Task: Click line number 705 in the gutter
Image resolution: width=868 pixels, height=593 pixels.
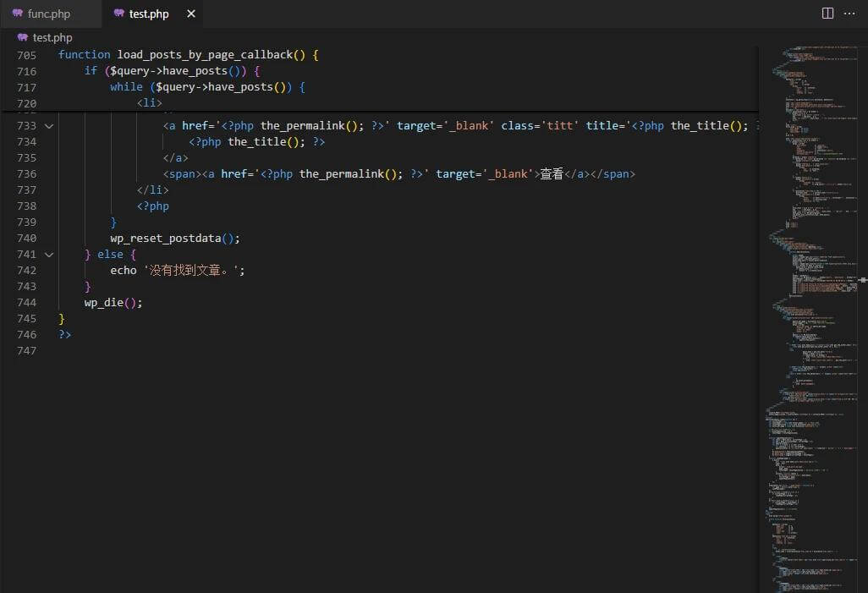Action: click(x=26, y=55)
